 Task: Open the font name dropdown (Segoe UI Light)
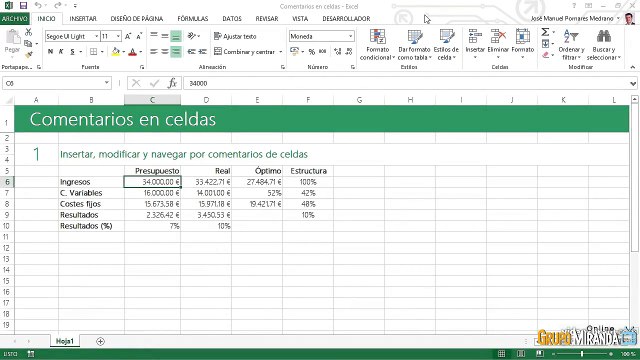click(96, 36)
